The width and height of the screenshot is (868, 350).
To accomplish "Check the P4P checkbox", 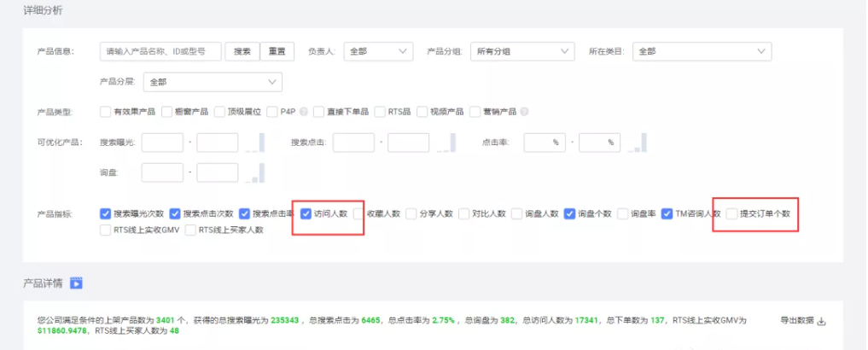I will (271, 112).
